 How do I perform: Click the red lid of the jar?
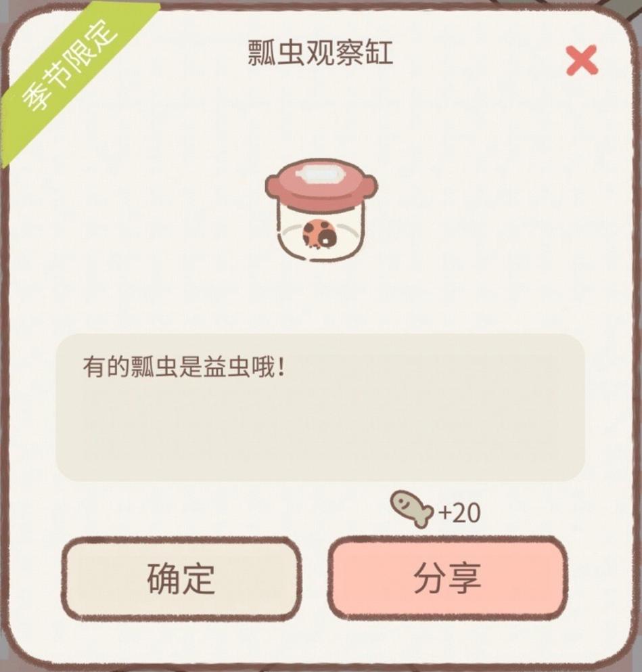pyautogui.click(x=321, y=183)
